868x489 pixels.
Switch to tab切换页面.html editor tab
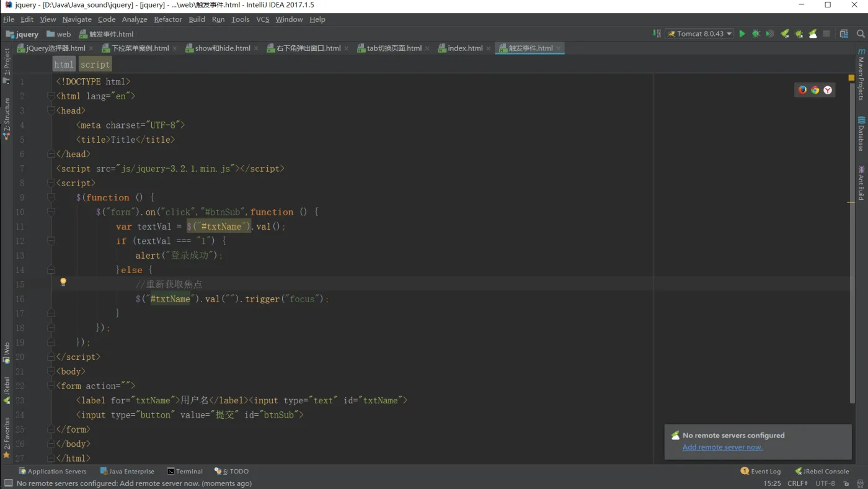[394, 48]
